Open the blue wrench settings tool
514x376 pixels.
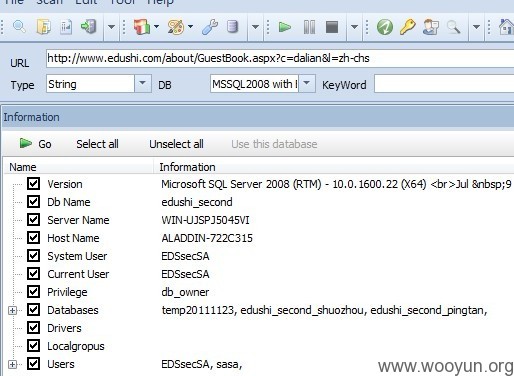click(x=210, y=27)
